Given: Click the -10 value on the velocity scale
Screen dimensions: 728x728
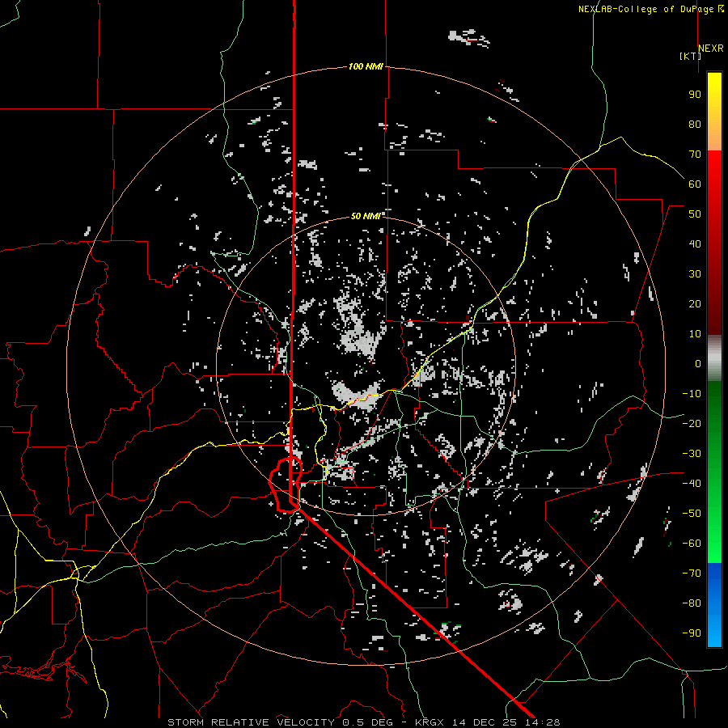Looking at the screenshot, I should (x=692, y=394).
